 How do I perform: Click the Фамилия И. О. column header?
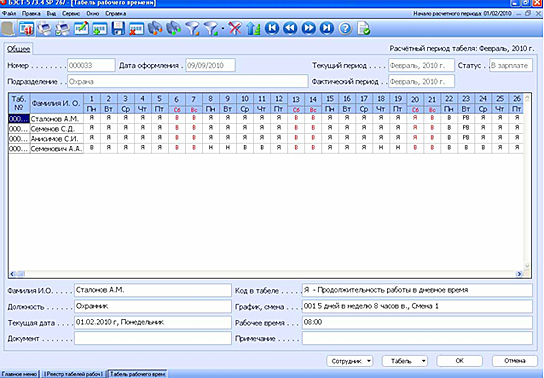[x=57, y=103]
